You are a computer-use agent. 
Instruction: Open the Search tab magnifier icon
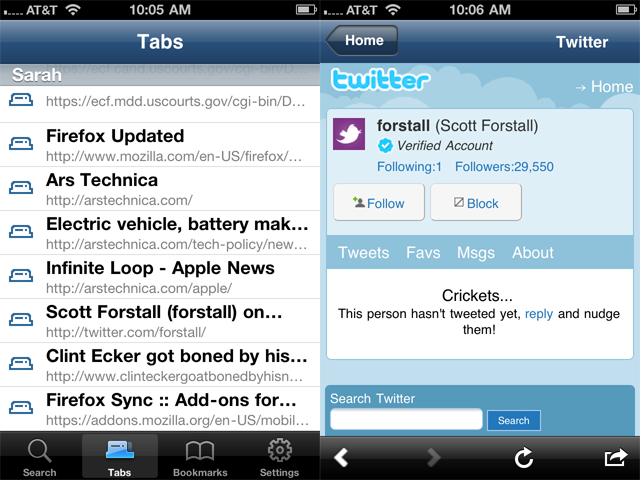tap(39, 451)
